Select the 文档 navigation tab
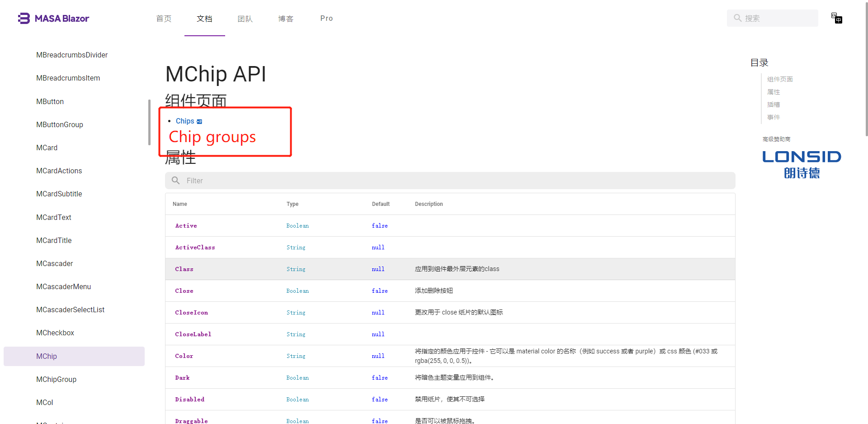The height and width of the screenshot is (424, 868). [x=204, y=19]
